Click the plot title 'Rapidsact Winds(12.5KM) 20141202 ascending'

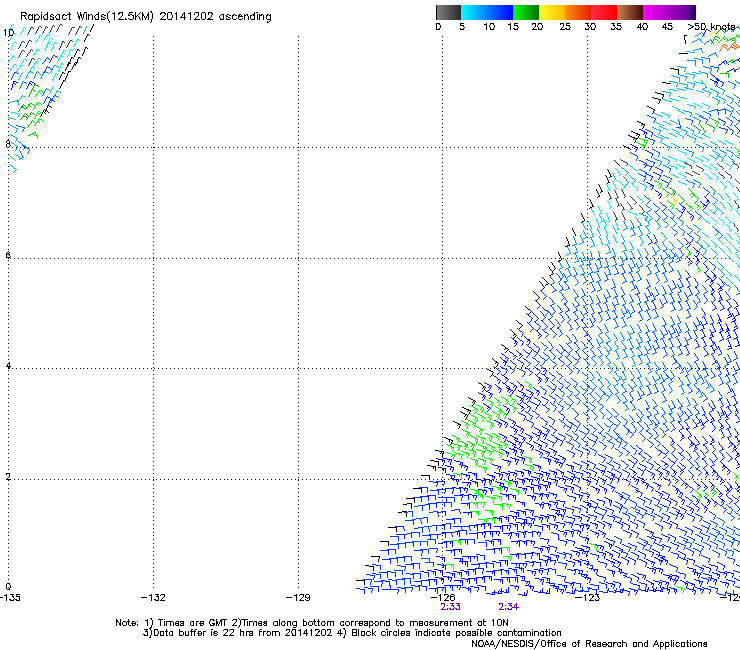pos(145,17)
